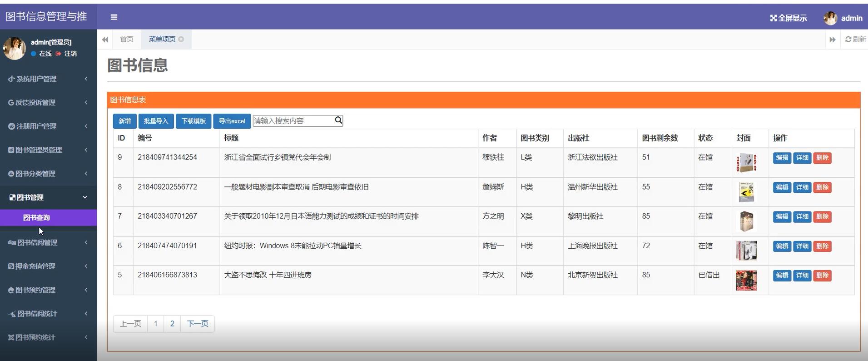868x361 pixels.
Task: Open the 图书查询 submenu item
Action: coord(48,217)
